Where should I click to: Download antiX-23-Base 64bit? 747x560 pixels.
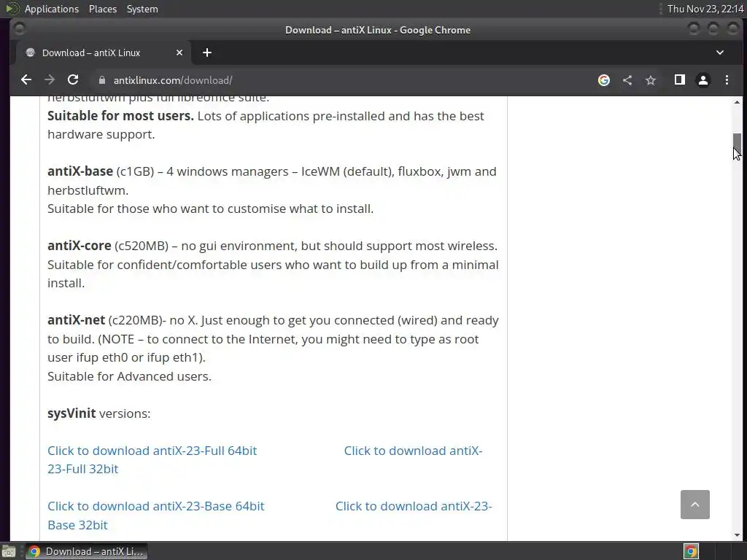point(156,506)
